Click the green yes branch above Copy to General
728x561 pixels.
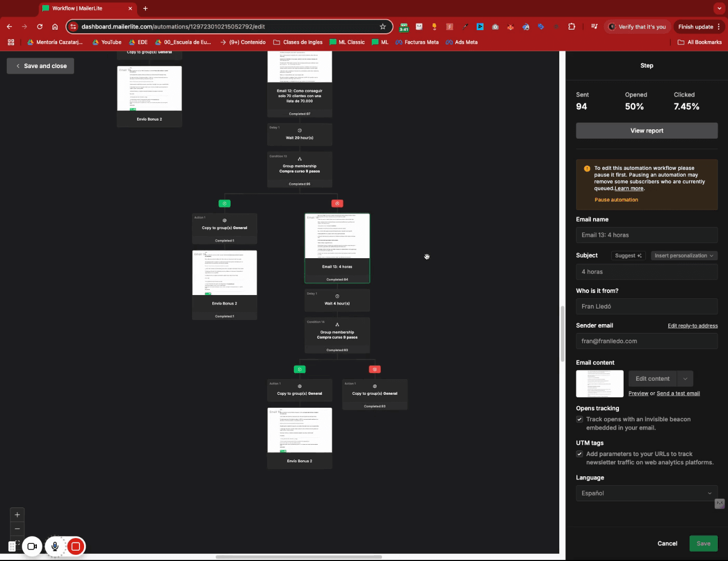coord(224,204)
